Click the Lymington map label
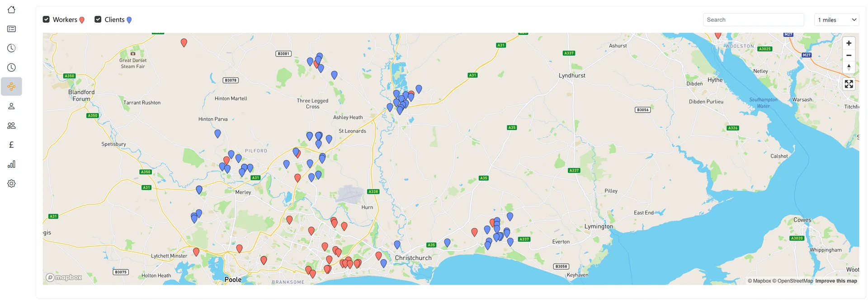 pos(599,226)
